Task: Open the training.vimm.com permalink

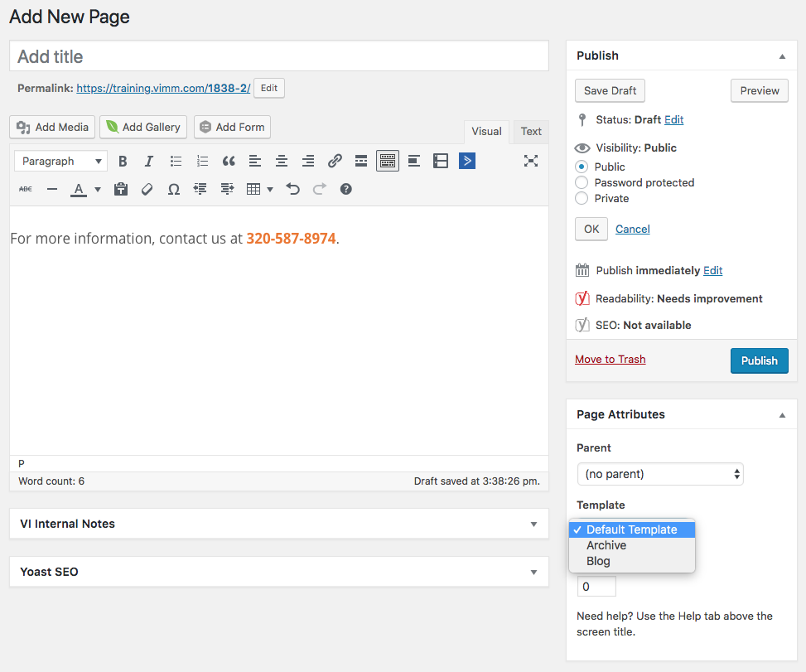Action: point(163,88)
